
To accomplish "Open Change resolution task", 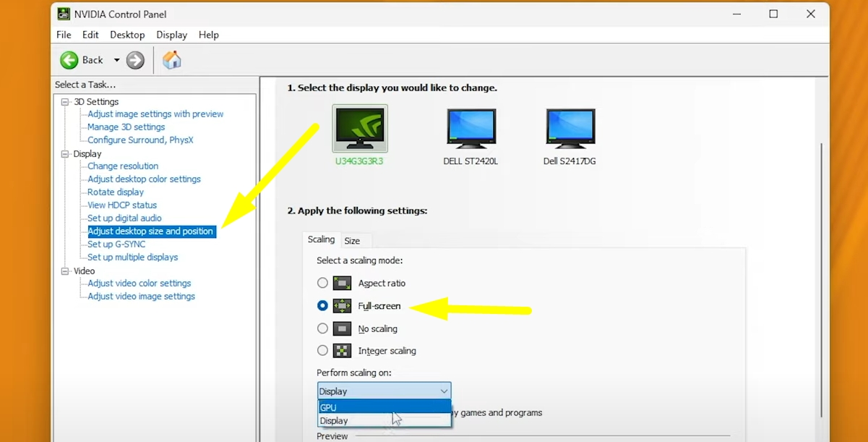I will (x=123, y=166).
